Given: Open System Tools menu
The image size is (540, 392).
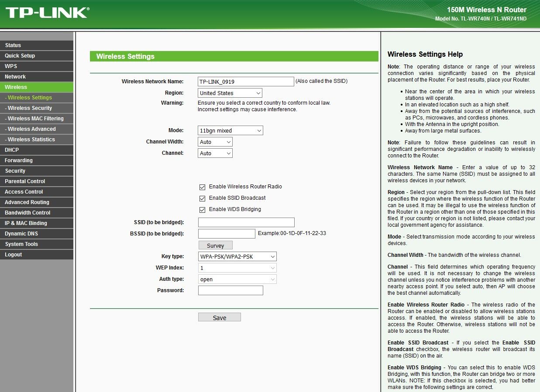Looking at the screenshot, I should 37,244.
